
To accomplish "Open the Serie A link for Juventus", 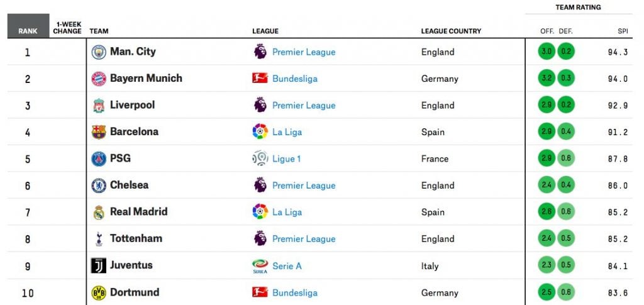I will (287, 266).
